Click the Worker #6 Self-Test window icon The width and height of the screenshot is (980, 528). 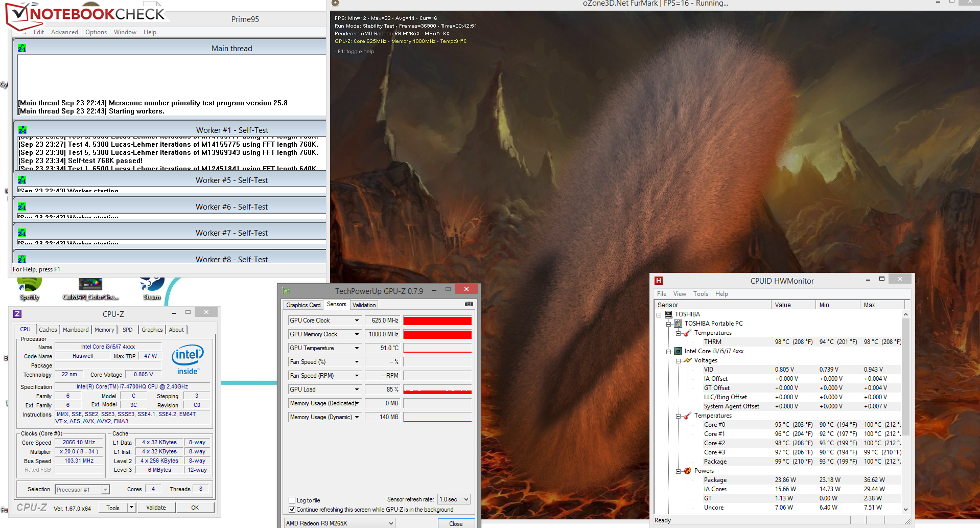point(22,206)
